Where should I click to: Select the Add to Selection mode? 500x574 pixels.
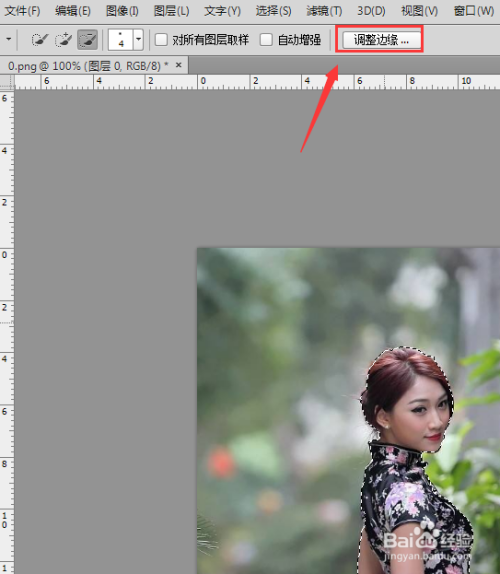(63, 40)
